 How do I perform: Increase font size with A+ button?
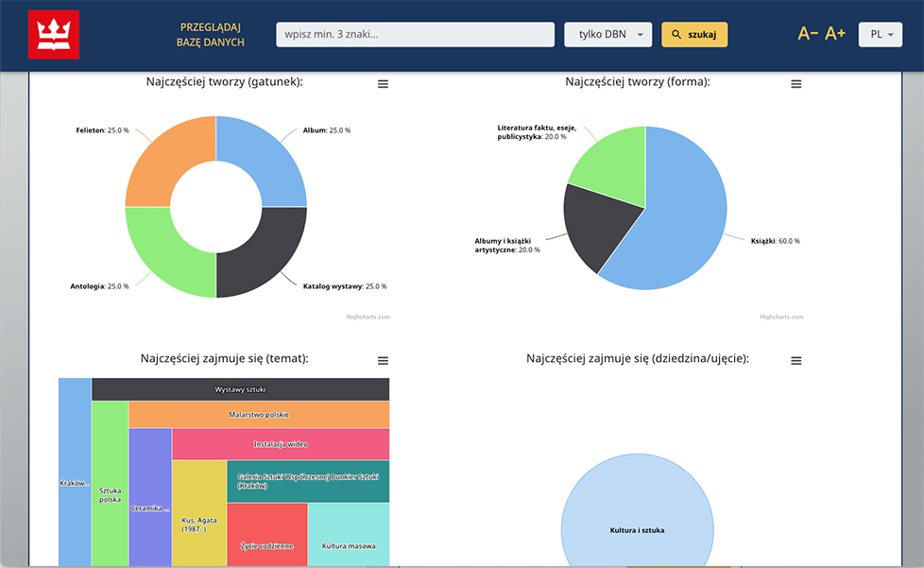click(x=835, y=34)
